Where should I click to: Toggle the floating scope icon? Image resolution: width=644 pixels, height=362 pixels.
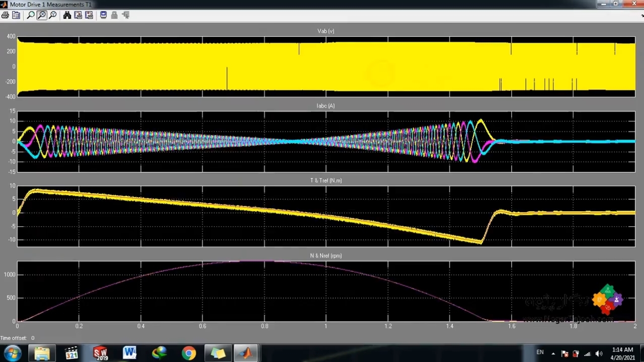[103, 15]
